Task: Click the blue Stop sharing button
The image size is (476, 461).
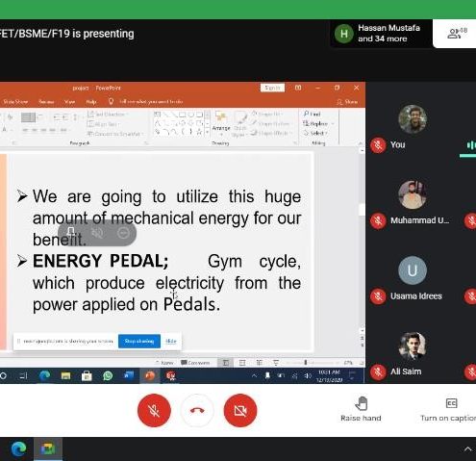Action: (x=139, y=341)
